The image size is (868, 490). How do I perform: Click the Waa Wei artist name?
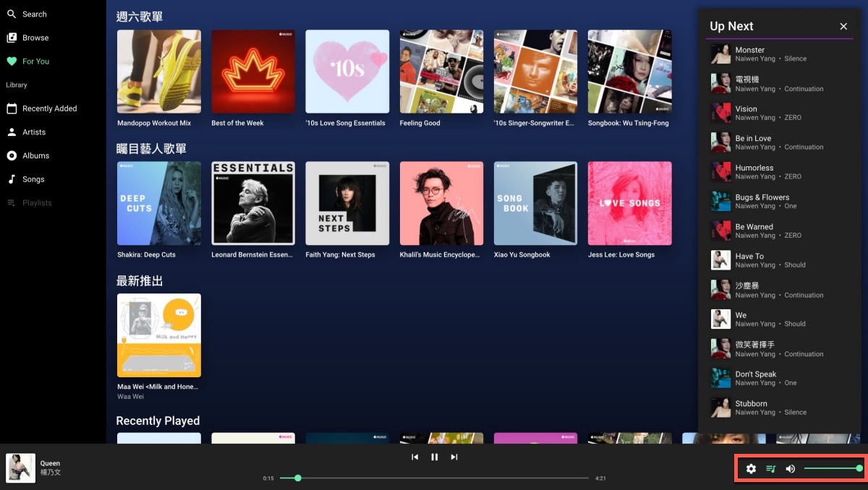point(130,396)
